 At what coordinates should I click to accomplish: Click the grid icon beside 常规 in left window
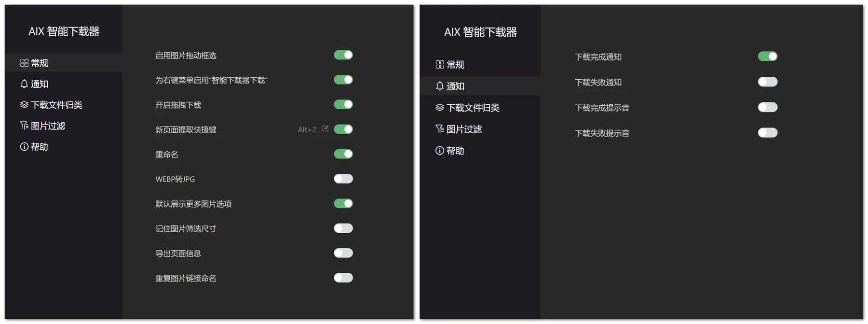[24, 63]
